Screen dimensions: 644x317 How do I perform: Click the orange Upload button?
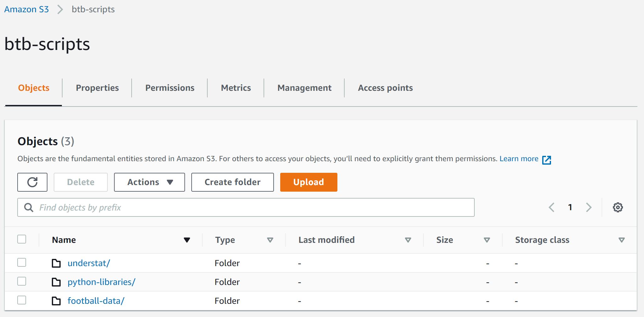pos(308,182)
